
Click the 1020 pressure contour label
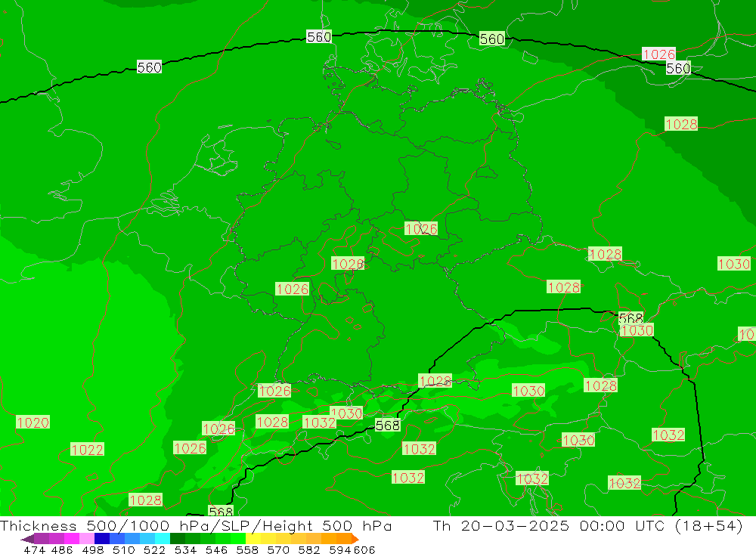(33, 422)
